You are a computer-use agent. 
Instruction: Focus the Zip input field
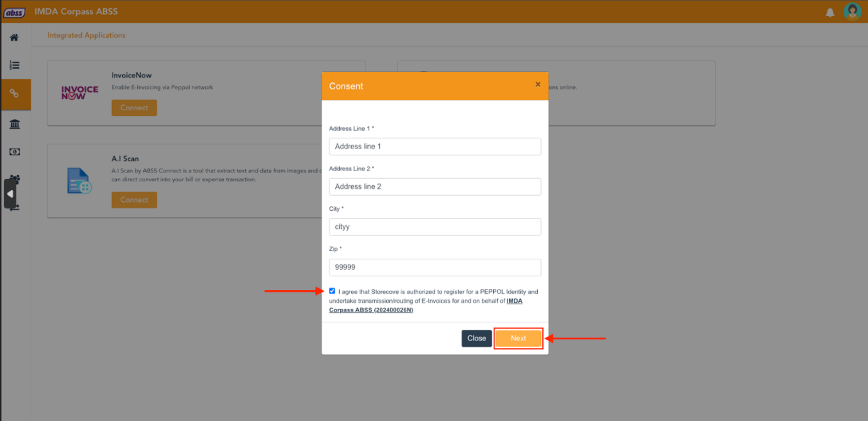click(435, 267)
